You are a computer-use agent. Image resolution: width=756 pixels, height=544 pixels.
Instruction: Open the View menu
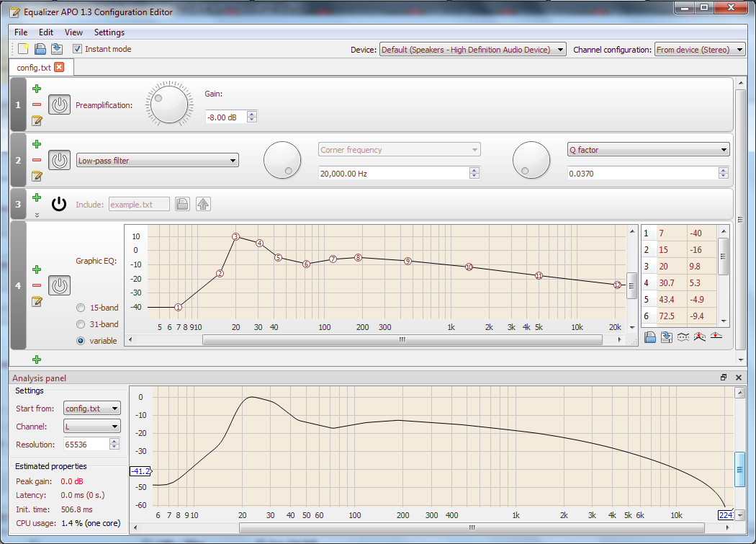point(73,32)
